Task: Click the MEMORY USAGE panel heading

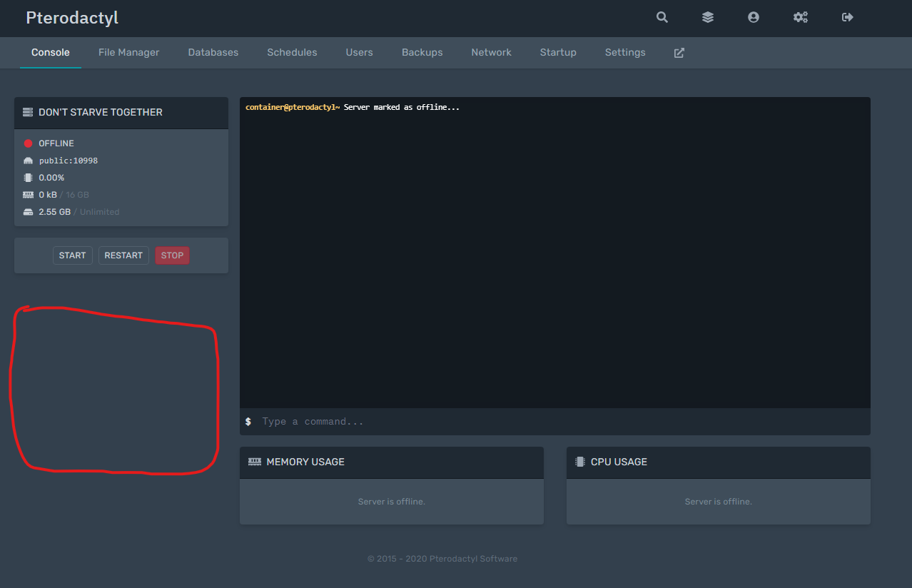Action: (305, 462)
